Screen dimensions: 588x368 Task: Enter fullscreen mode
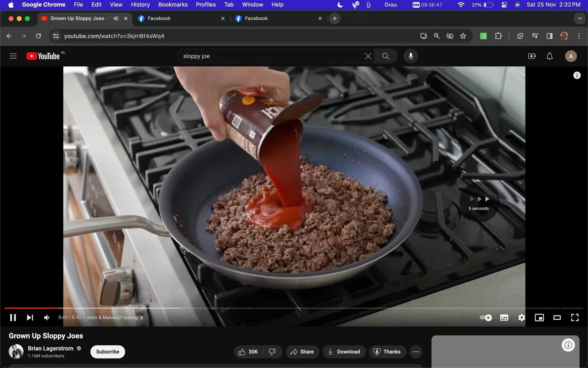tap(575, 317)
